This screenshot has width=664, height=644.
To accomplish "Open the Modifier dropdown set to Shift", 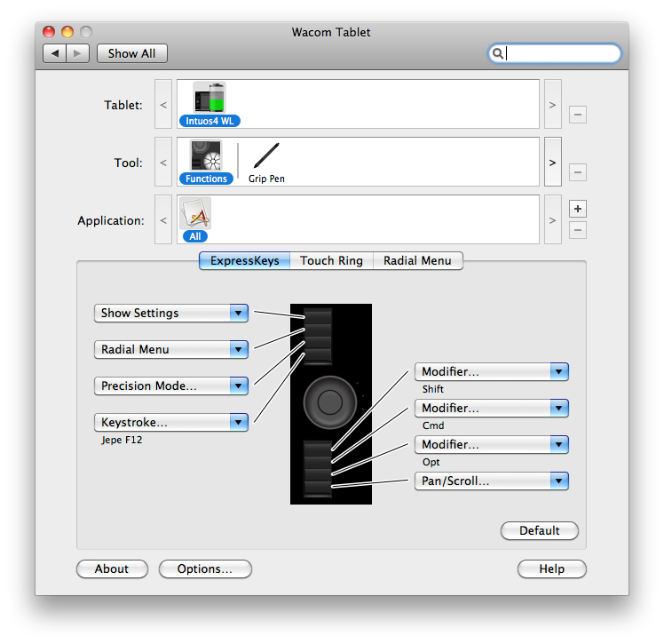I will [x=492, y=372].
